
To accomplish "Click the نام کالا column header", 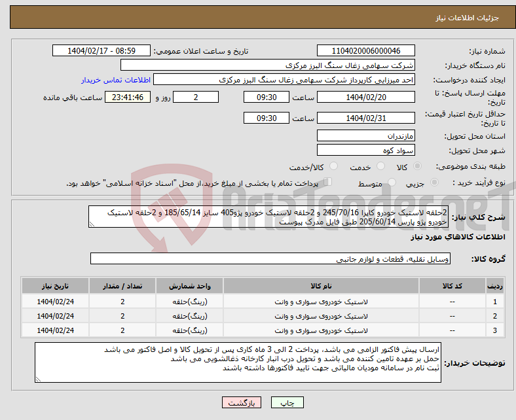I will (321, 286).
